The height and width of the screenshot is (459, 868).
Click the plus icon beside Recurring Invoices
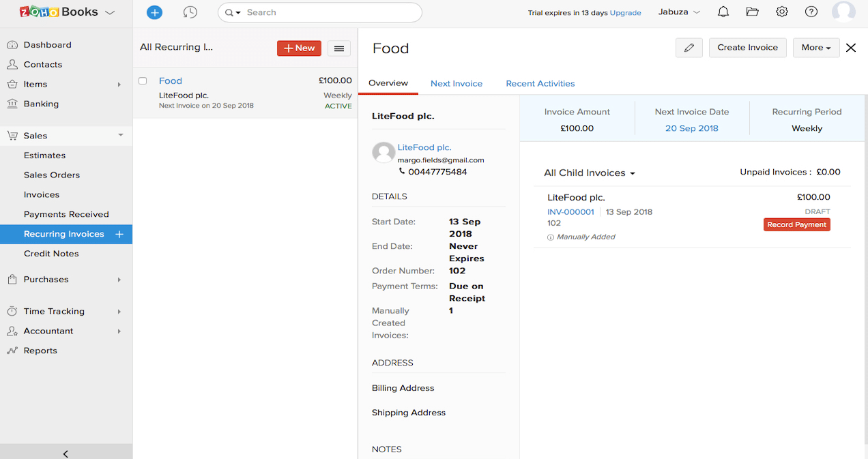tap(119, 234)
